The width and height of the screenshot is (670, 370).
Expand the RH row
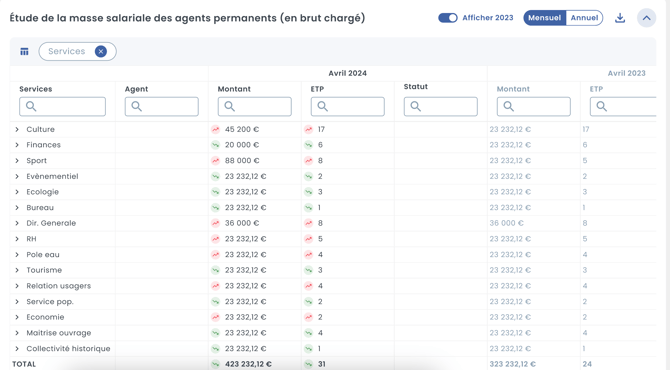click(x=17, y=239)
